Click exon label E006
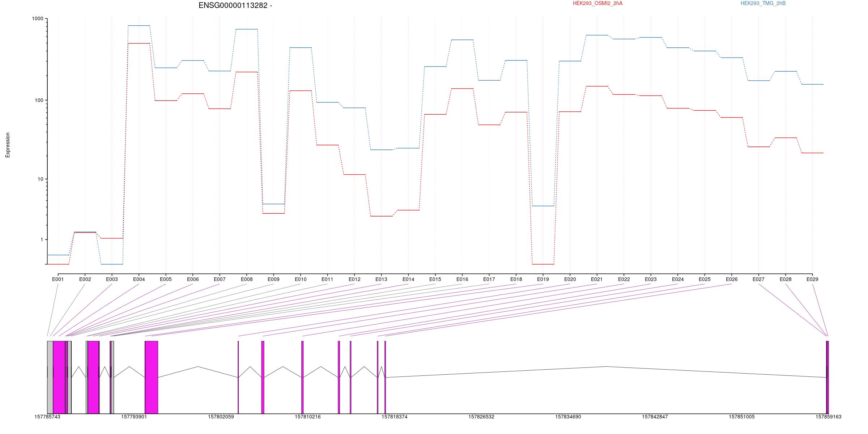Screen dimensions: 868x434 [x=193, y=279]
